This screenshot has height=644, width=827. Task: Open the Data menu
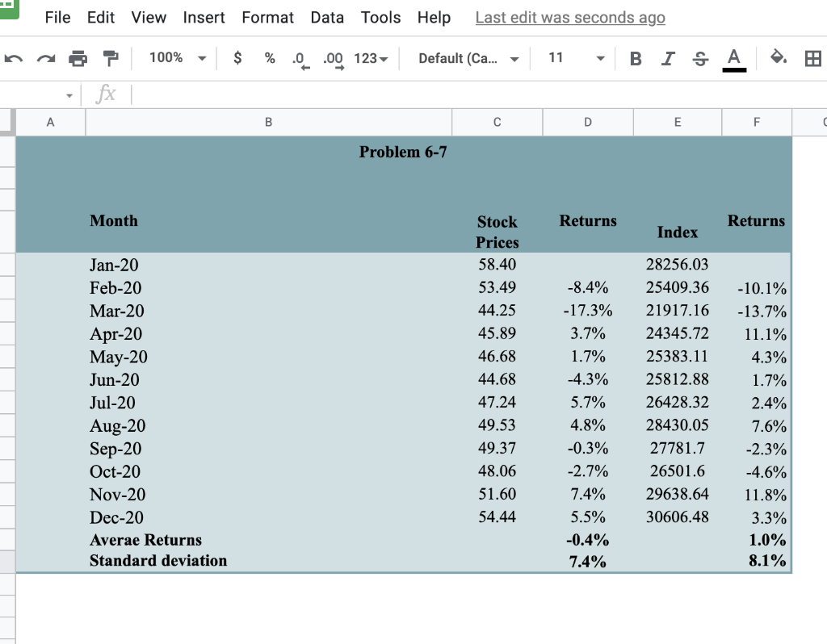click(x=327, y=17)
